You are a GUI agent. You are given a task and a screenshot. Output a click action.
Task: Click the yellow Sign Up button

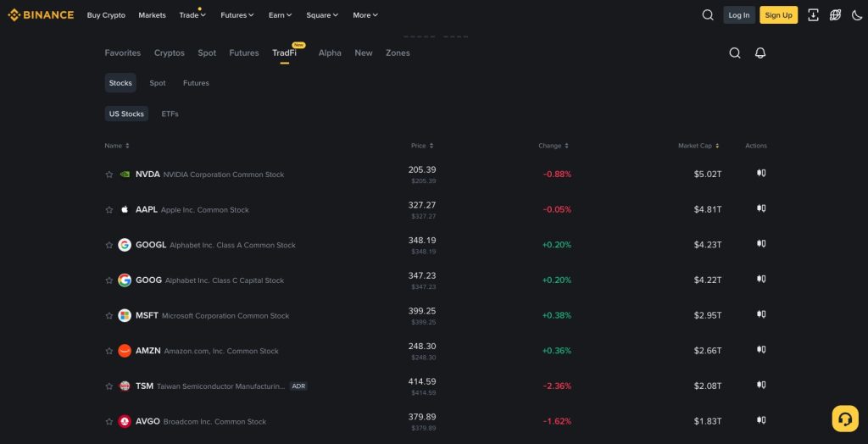pyautogui.click(x=779, y=15)
